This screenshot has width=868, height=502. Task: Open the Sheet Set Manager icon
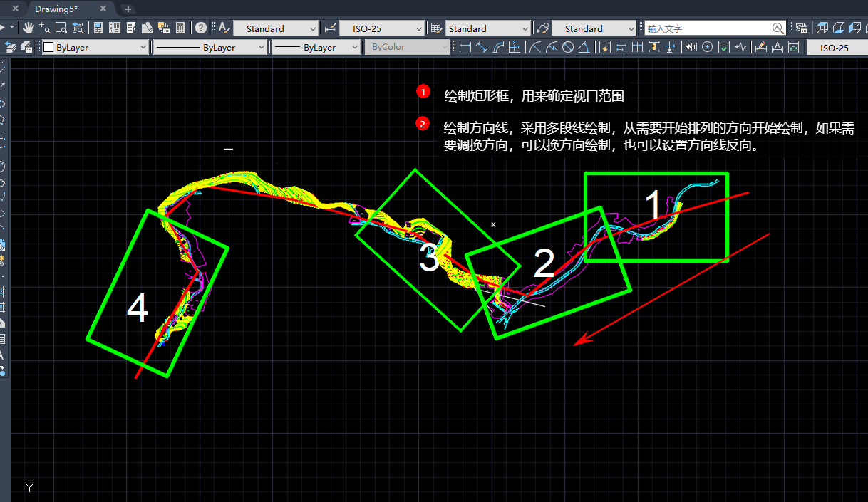tap(148, 28)
